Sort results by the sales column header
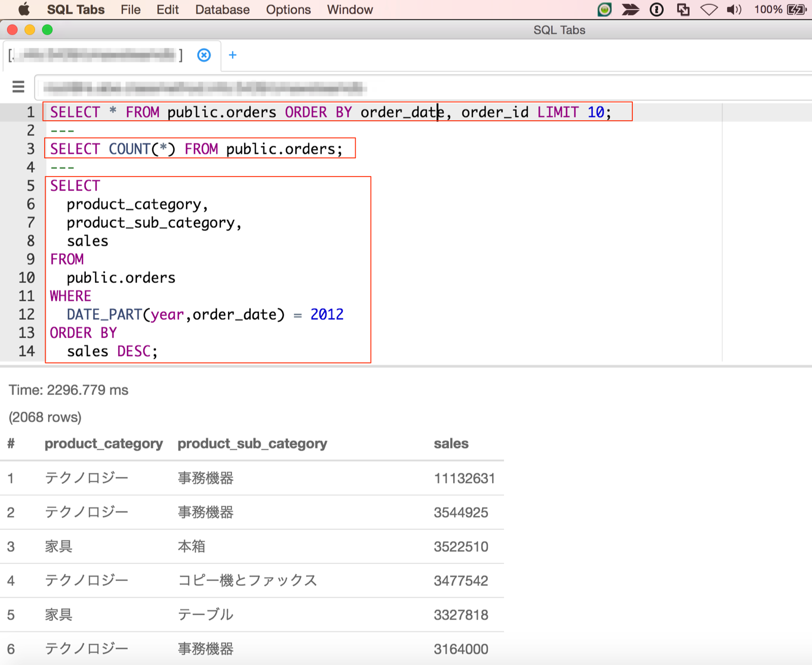 tap(451, 443)
